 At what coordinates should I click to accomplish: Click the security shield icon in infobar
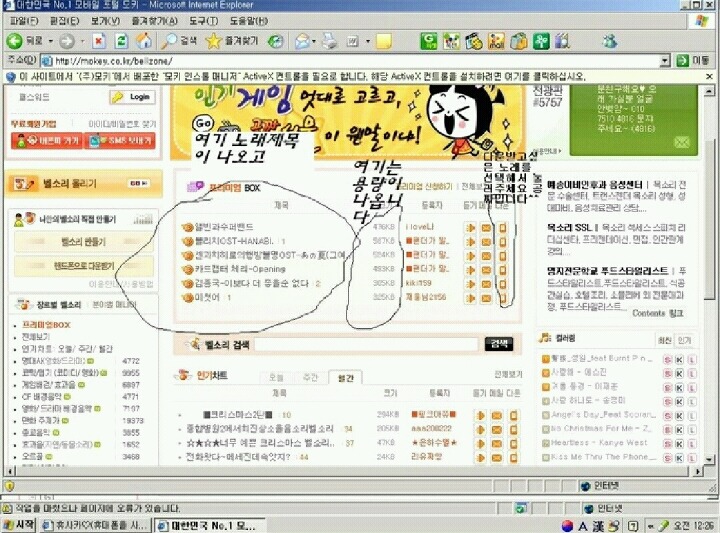click(11, 77)
